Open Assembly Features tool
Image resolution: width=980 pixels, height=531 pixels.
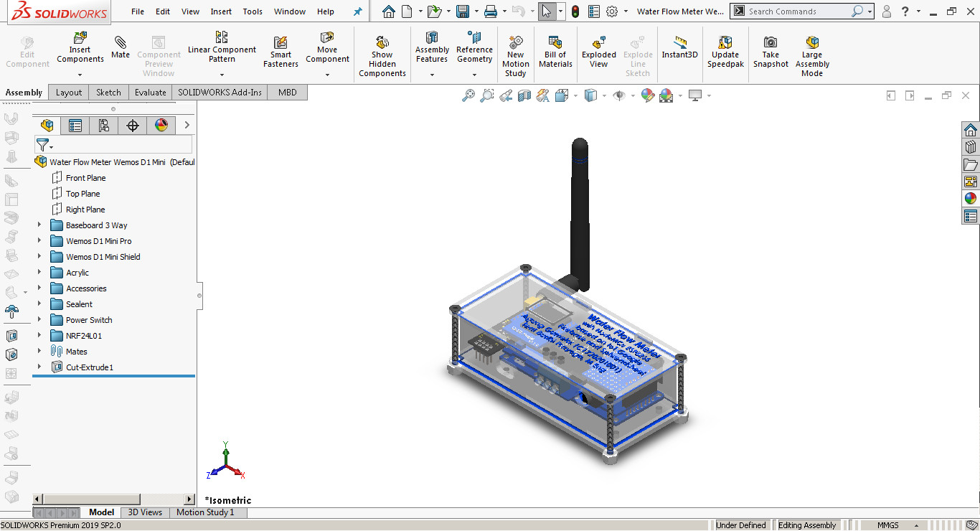click(x=432, y=46)
